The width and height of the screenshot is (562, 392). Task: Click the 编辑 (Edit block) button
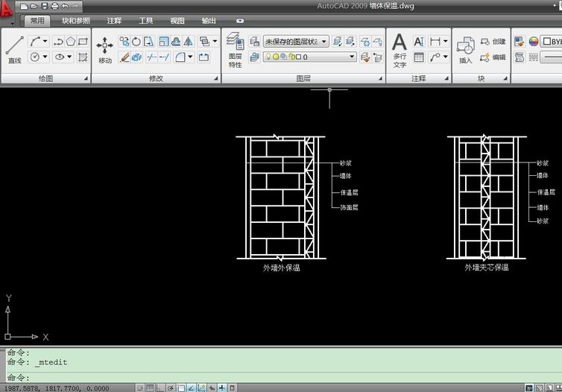tap(493, 57)
